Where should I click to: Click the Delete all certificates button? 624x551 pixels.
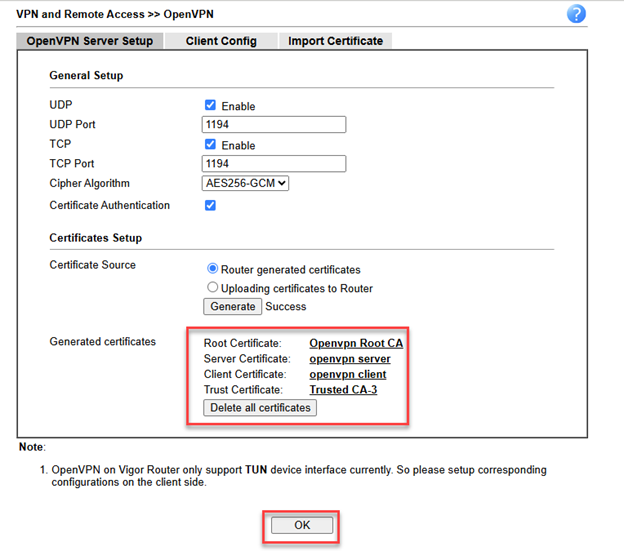[260, 408]
